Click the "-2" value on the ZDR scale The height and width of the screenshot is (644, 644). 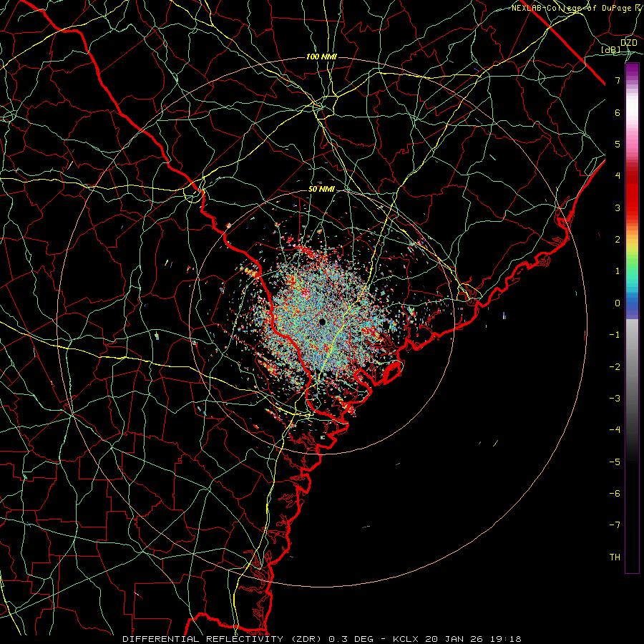[x=615, y=367]
